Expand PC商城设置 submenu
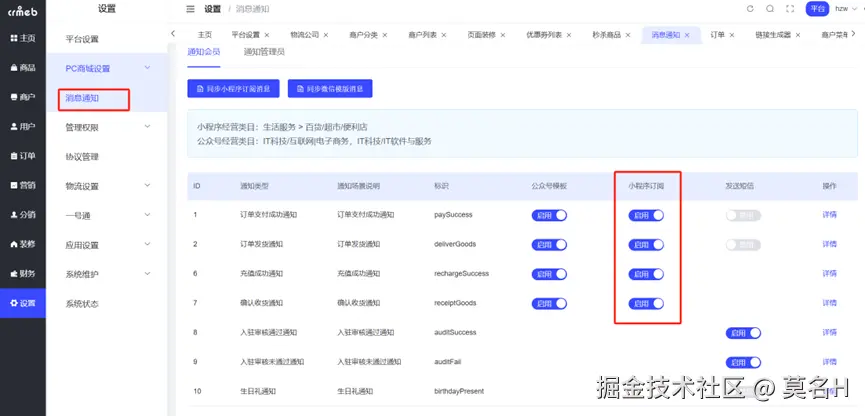 tap(147, 68)
